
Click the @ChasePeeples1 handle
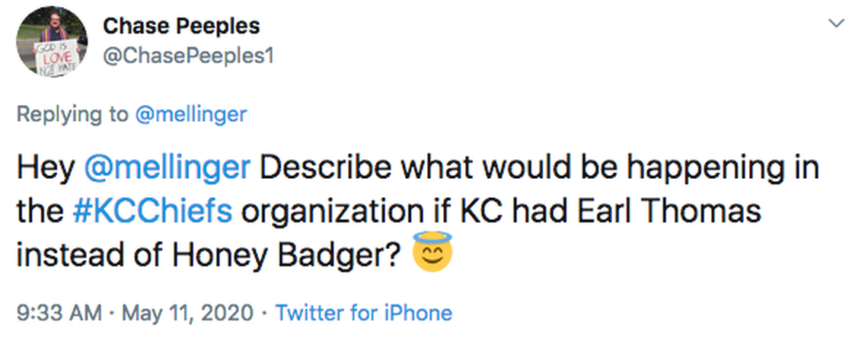click(x=187, y=56)
